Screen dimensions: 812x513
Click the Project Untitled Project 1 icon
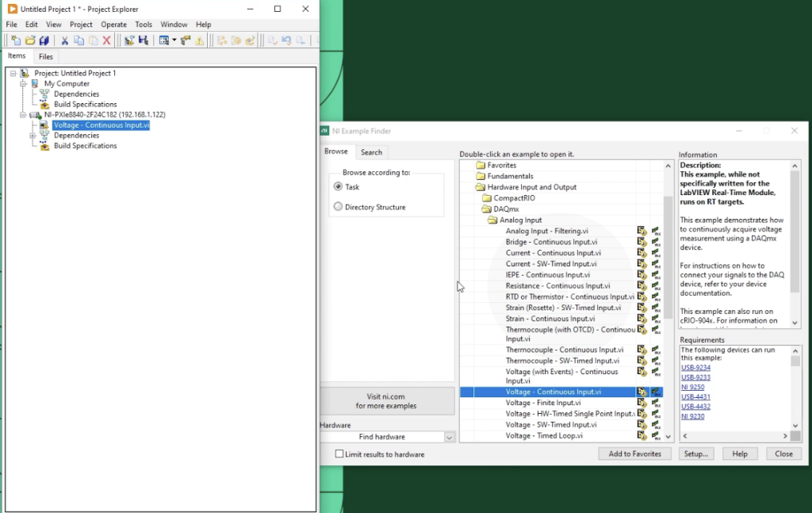[25, 73]
